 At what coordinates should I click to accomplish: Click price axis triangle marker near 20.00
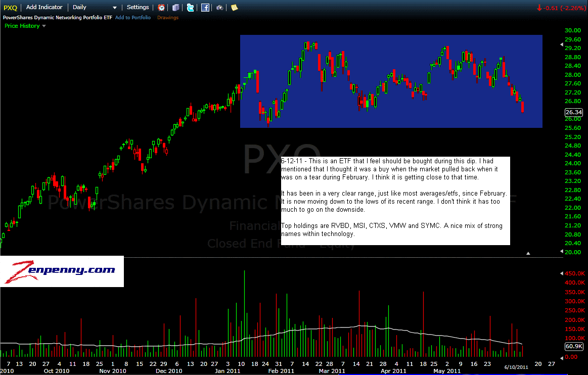561,251
